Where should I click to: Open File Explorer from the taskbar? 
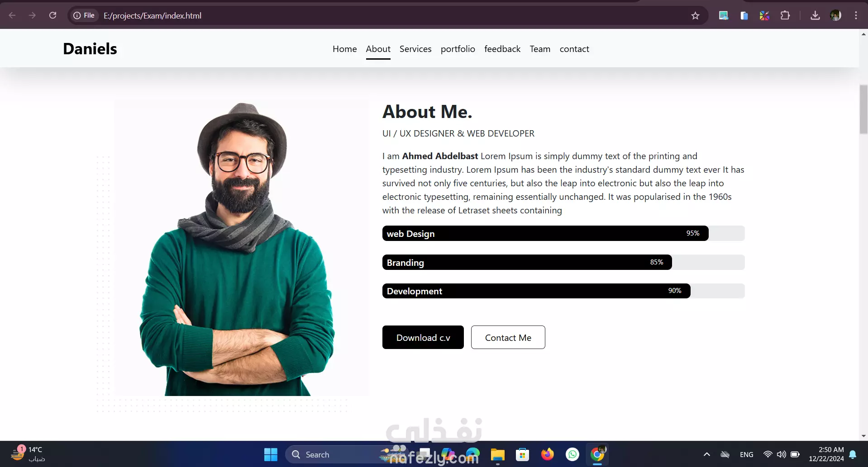pyautogui.click(x=498, y=454)
